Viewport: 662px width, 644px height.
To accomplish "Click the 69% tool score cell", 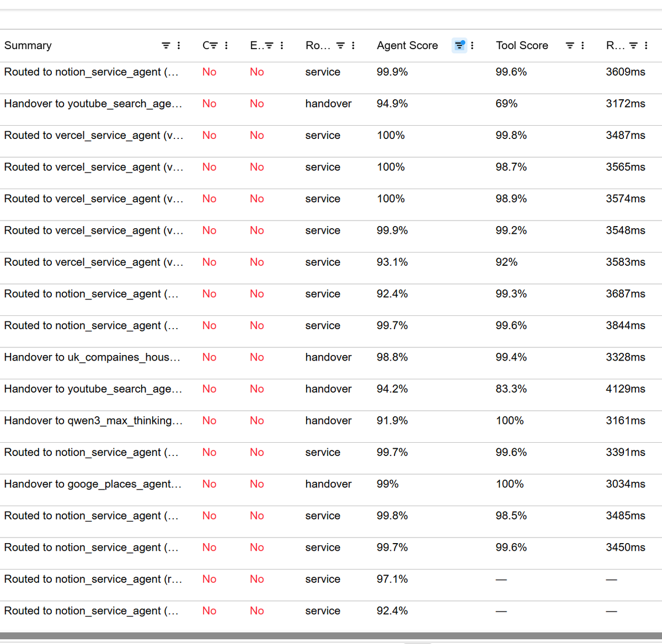I will pyautogui.click(x=506, y=104).
